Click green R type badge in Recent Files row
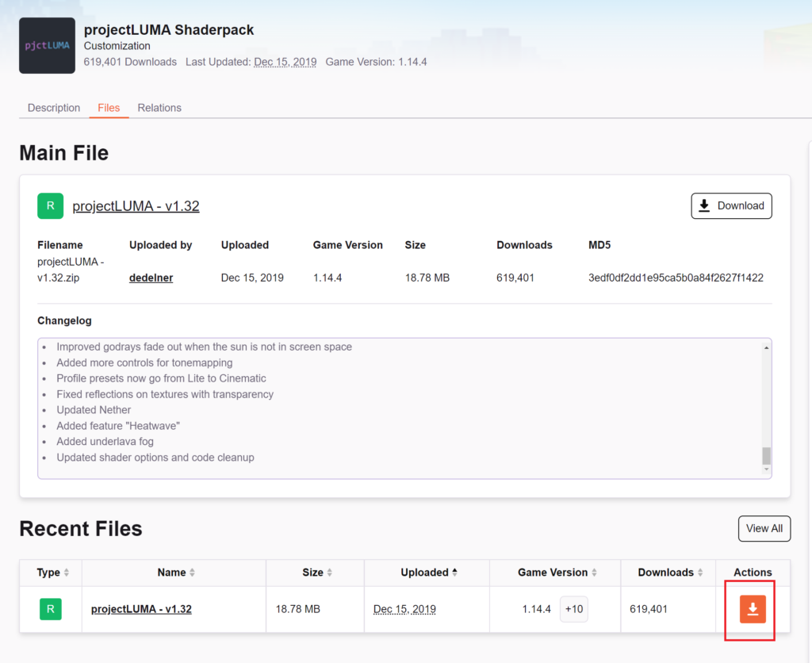The height and width of the screenshot is (663, 812). 50,609
